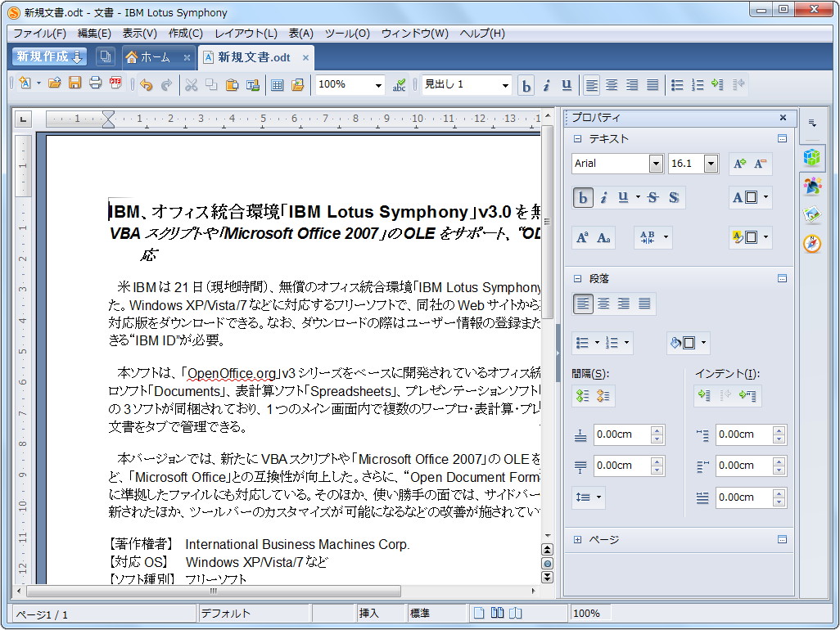
Task: Click the 新規作成 button
Action: pos(49,56)
